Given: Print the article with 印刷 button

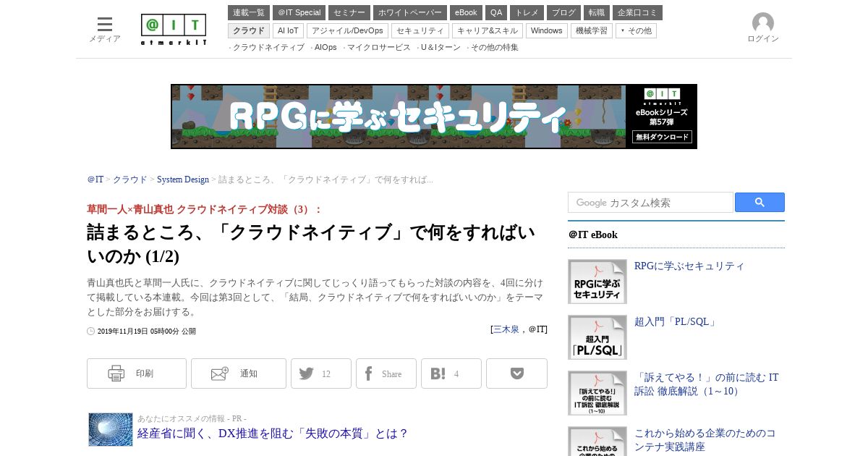Looking at the screenshot, I should click(137, 373).
